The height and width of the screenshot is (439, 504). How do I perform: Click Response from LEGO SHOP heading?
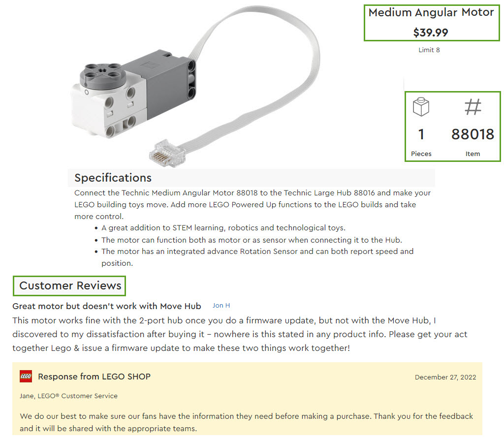(x=94, y=376)
